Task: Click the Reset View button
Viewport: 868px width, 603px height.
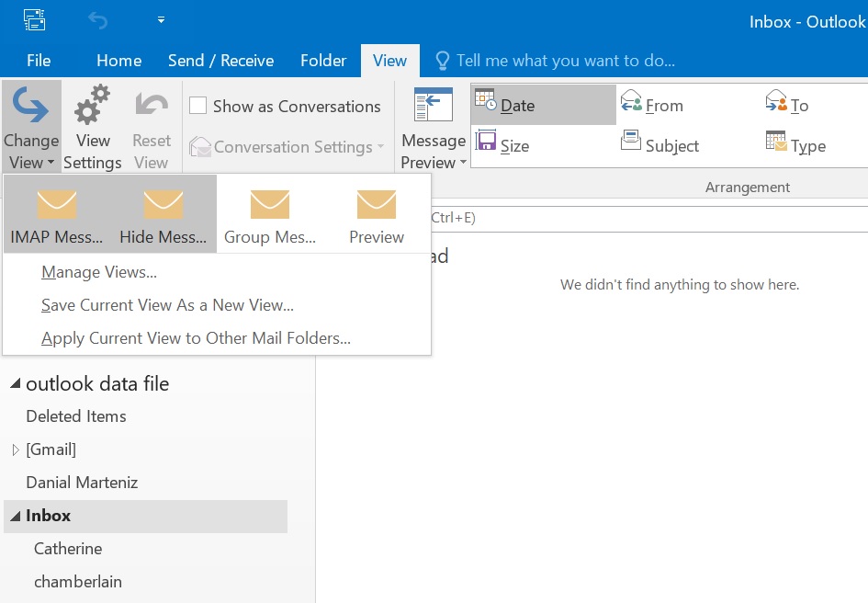Action: pyautogui.click(x=152, y=127)
